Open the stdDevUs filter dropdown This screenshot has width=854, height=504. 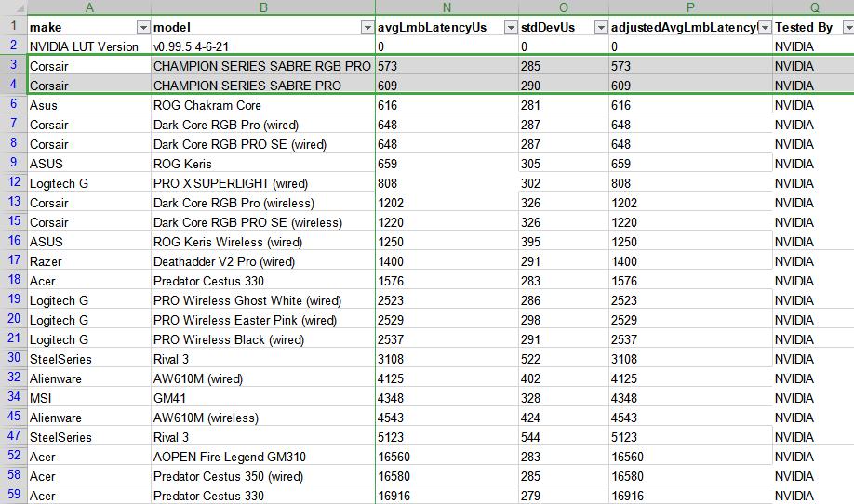601,27
